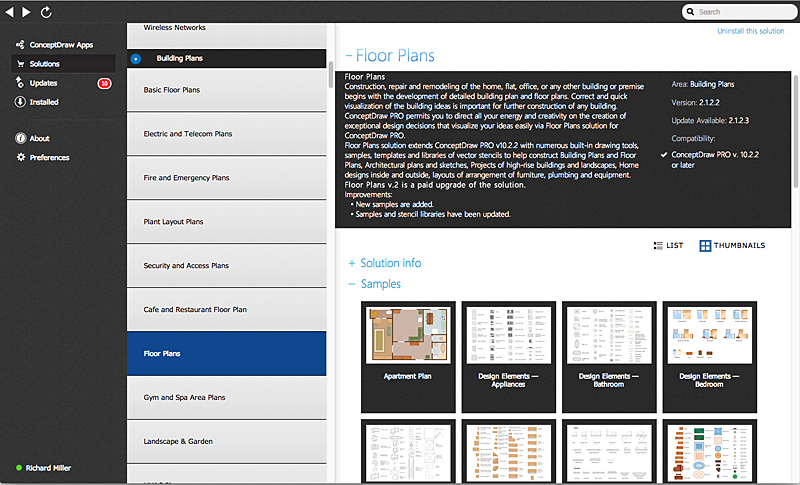The width and height of the screenshot is (800, 485).
Task: Click the Area: Building Plans text
Action: [x=703, y=84]
